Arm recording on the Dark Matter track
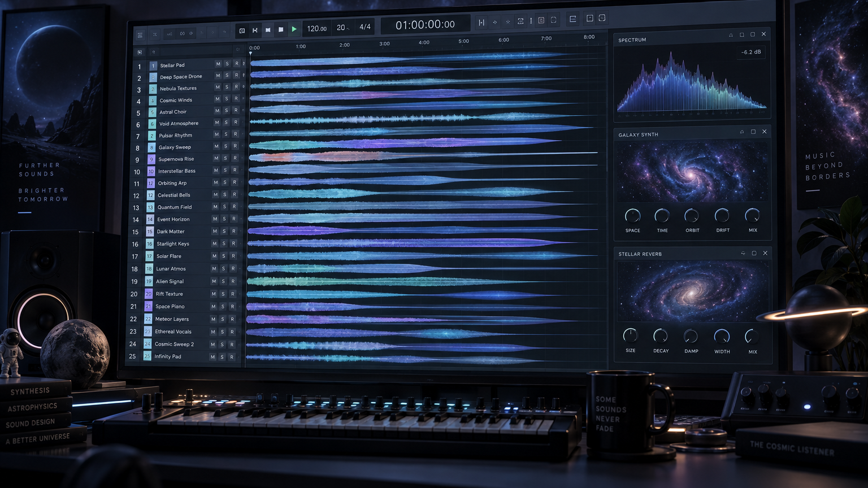This screenshot has height=488, width=868. tap(233, 231)
